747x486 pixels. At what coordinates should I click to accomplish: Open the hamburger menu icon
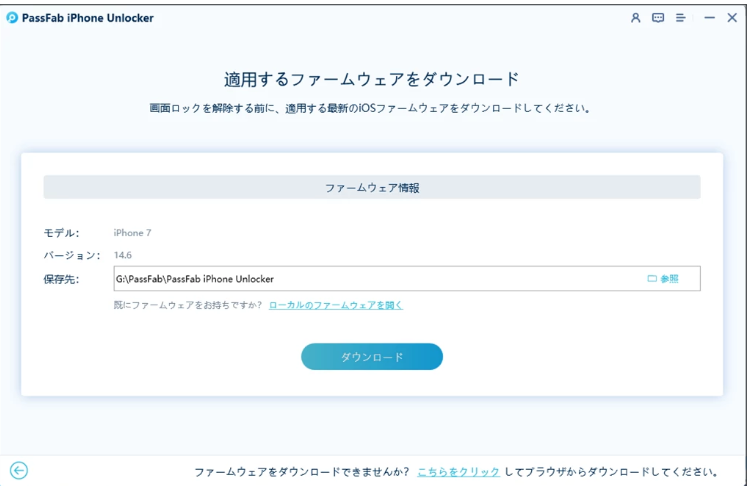pos(680,18)
